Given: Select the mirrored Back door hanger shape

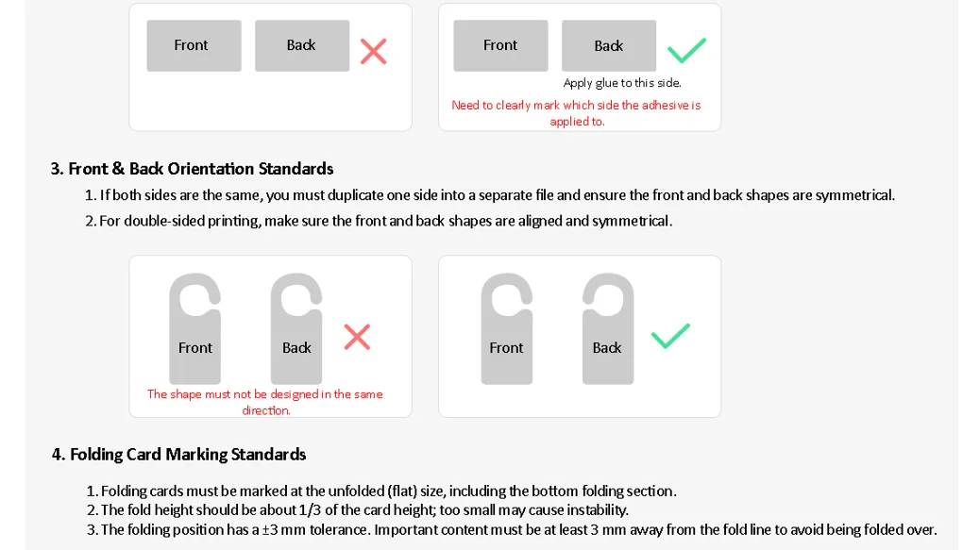Looking at the screenshot, I should tap(607, 328).
